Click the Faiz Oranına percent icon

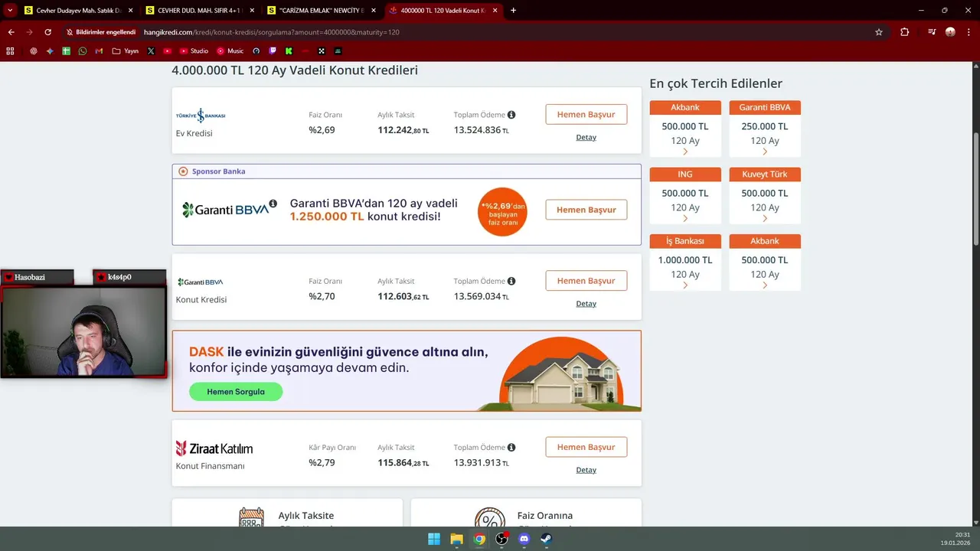pos(490,517)
